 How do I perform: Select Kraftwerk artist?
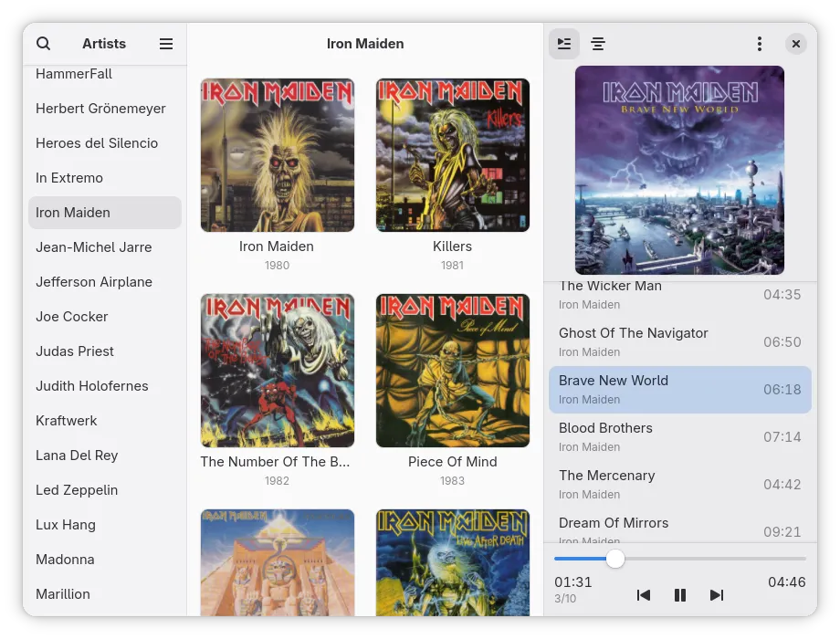point(105,421)
